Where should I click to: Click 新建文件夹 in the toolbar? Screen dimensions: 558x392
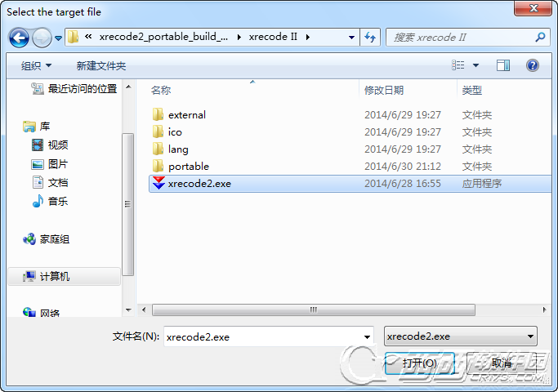[x=101, y=66]
